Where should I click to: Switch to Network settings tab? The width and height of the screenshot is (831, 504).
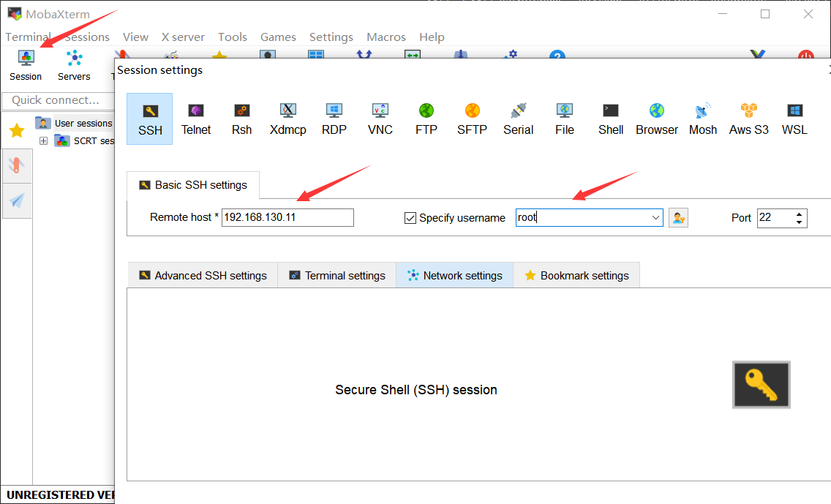(455, 276)
